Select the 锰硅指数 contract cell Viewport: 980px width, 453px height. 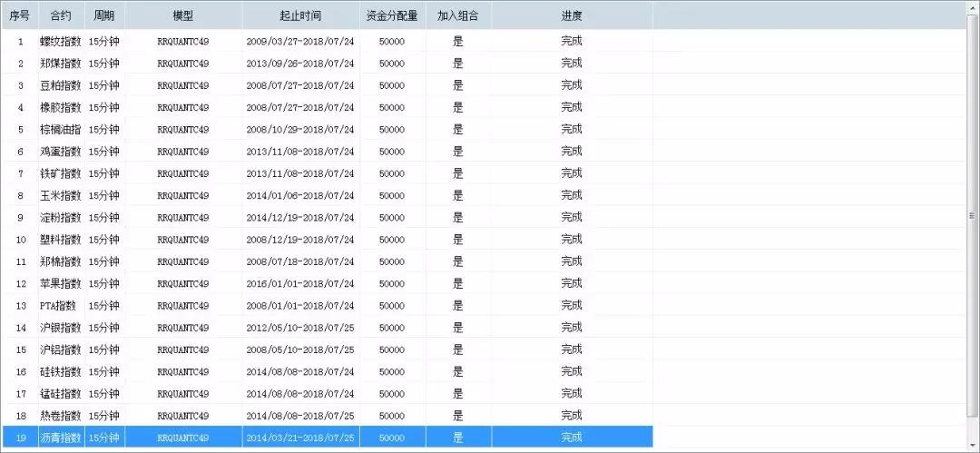coord(62,394)
